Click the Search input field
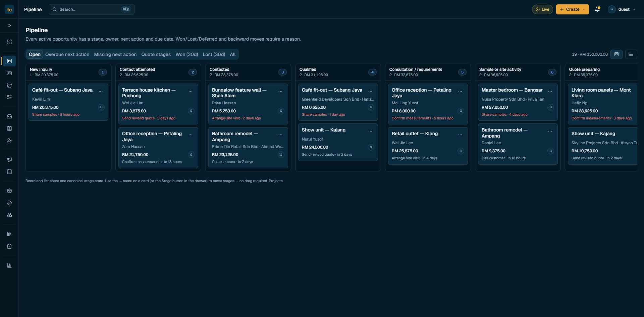The width and height of the screenshot is (644, 317). [x=92, y=9]
